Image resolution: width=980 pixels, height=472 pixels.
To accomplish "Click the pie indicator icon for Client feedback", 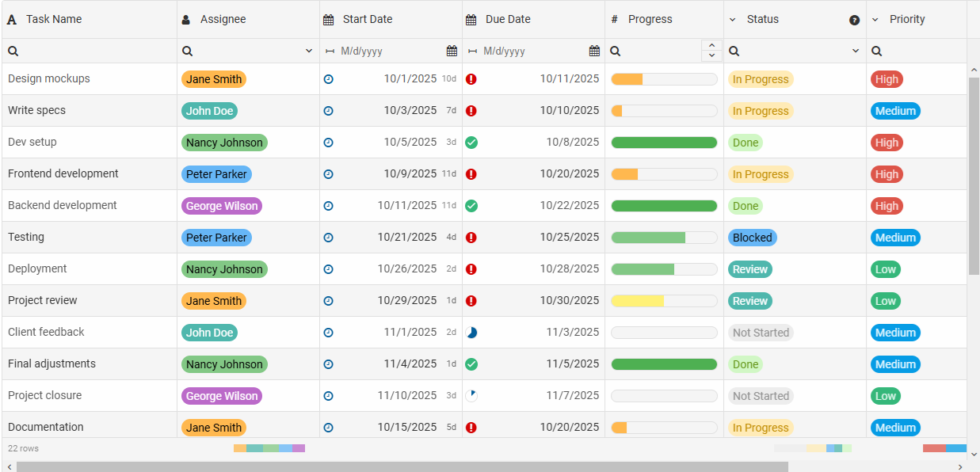I will pyautogui.click(x=471, y=333).
